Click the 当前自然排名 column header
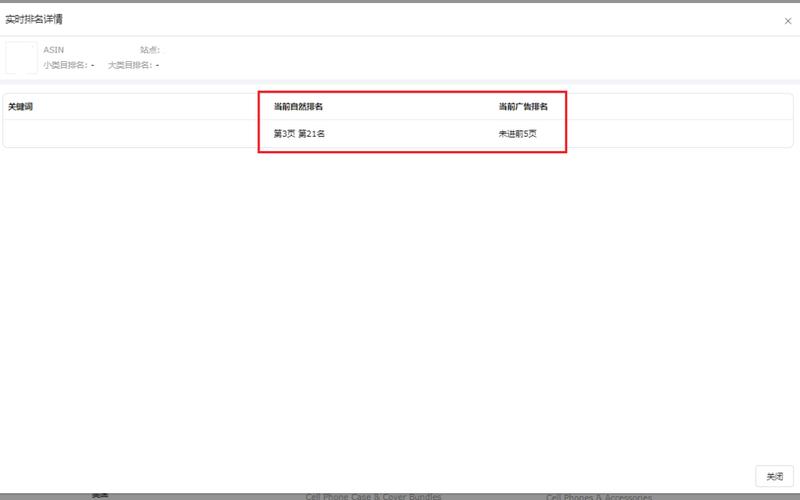Viewport: 800px width, 500px height. [x=298, y=106]
